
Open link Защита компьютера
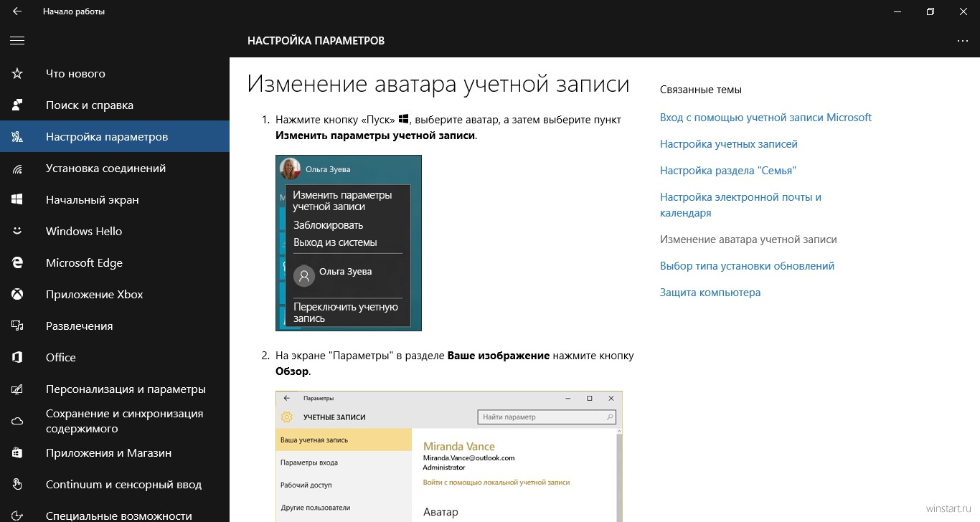coord(710,293)
